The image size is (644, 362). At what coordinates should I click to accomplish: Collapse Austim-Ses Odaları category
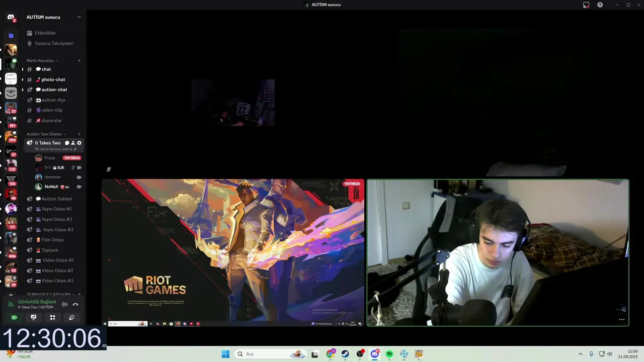click(x=46, y=134)
